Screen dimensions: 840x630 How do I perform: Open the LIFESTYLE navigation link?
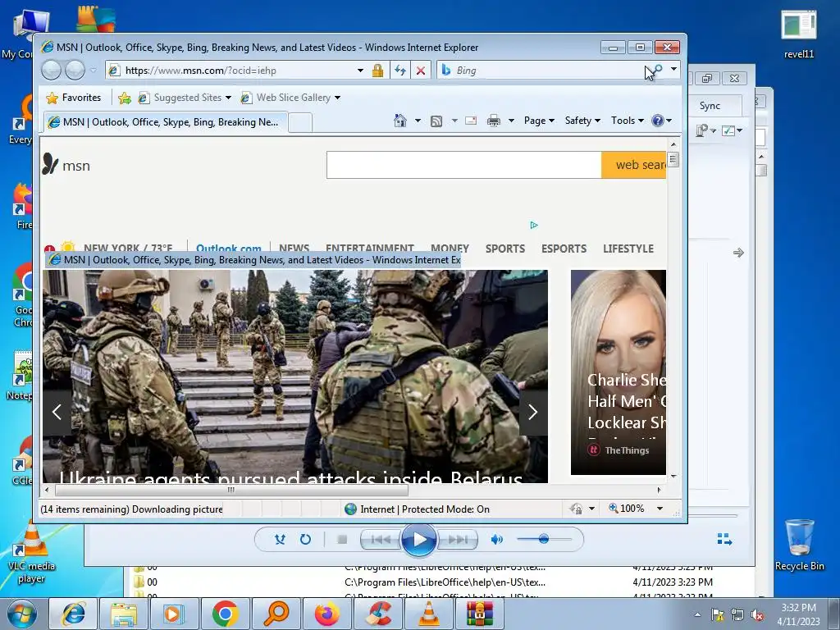[x=628, y=249]
